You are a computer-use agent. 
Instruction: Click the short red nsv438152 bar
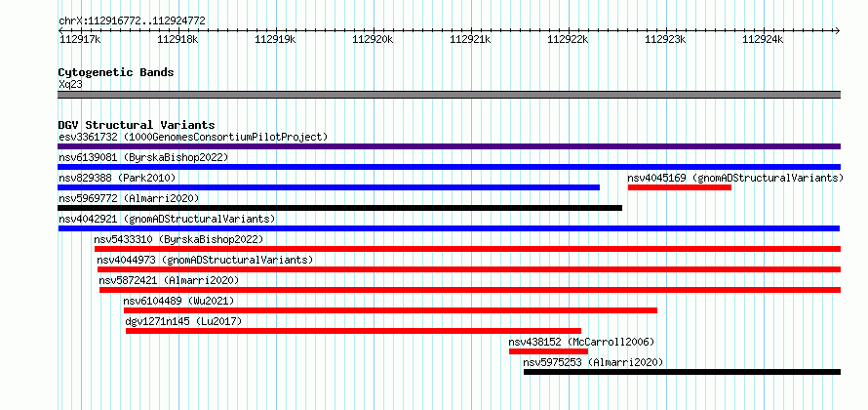pos(548,351)
